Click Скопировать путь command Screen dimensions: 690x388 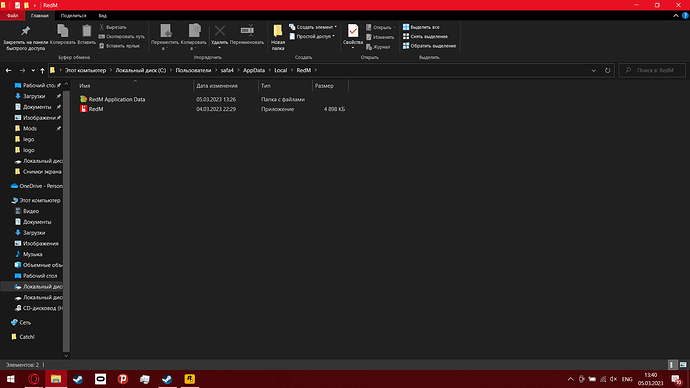click(121, 37)
